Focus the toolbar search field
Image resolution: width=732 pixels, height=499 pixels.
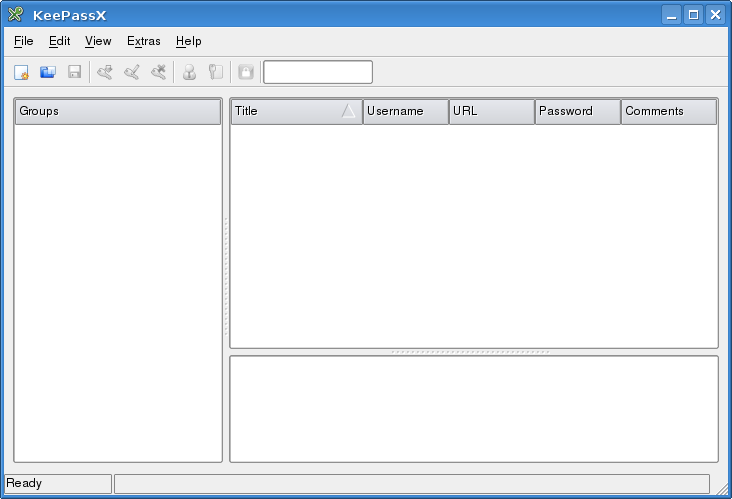click(x=317, y=72)
